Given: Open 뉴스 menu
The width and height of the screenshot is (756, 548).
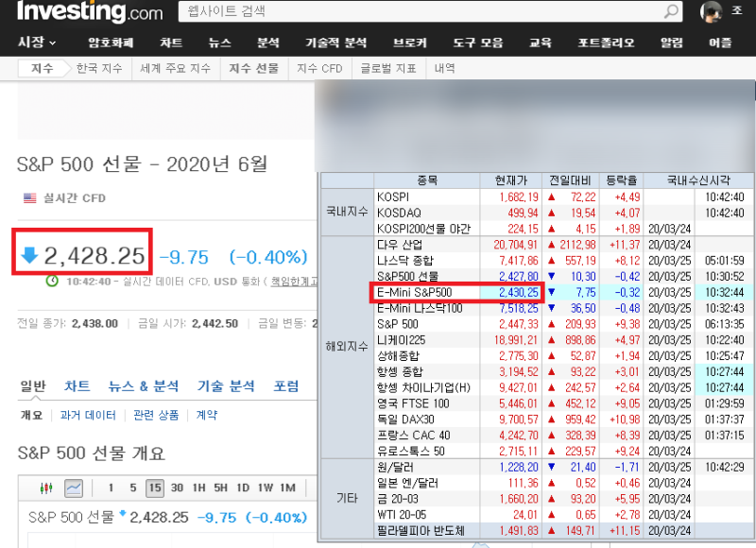Looking at the screenshot, I should click(220, 43).
